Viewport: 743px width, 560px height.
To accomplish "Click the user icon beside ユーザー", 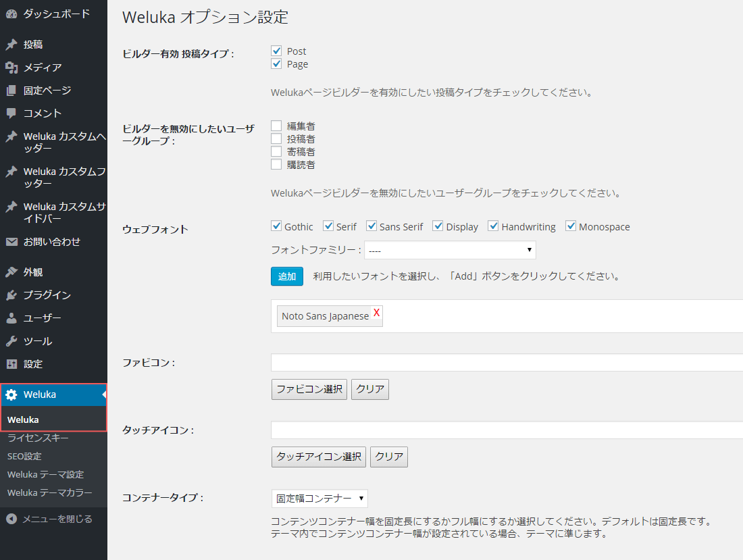I will click(x=11, y=318).
